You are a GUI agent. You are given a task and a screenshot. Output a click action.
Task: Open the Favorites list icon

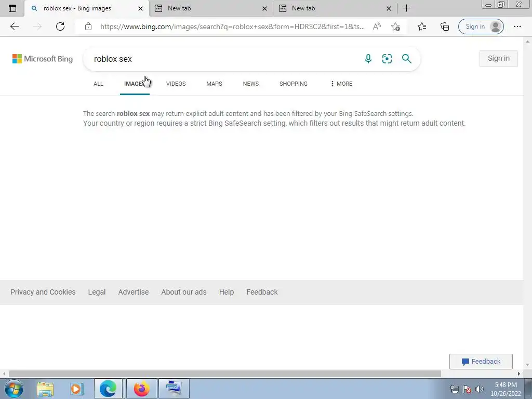point(422,26)
